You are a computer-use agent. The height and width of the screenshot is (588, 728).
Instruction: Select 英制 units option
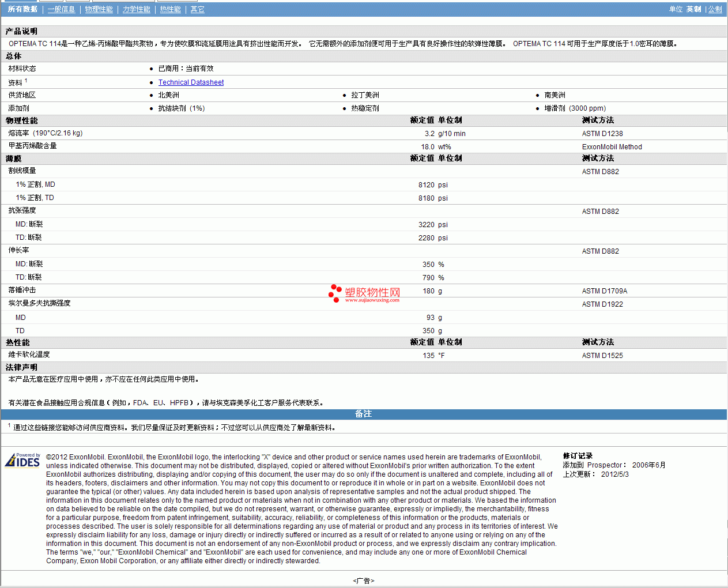tap(693, 9)
